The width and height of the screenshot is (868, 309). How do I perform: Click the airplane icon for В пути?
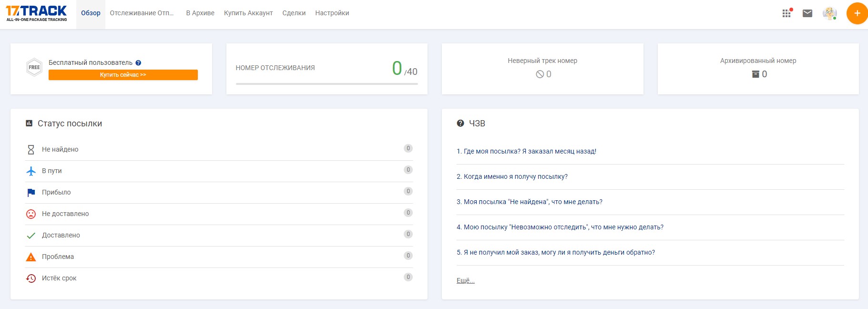[x=31, y=171]
